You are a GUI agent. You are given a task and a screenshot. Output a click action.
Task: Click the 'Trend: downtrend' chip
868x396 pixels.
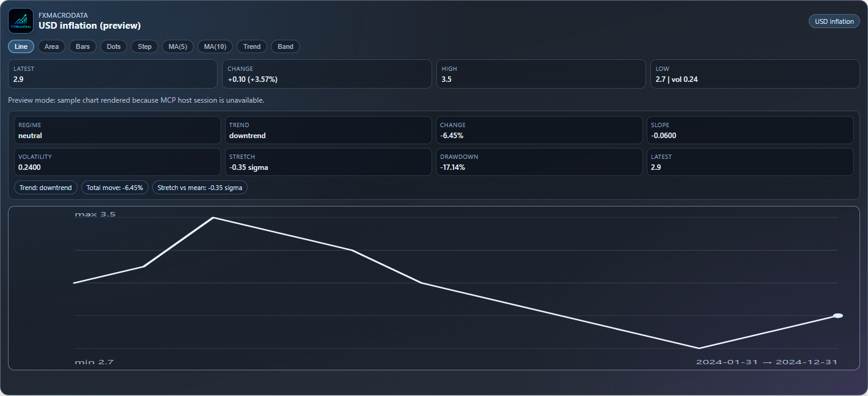click(45, 188)
